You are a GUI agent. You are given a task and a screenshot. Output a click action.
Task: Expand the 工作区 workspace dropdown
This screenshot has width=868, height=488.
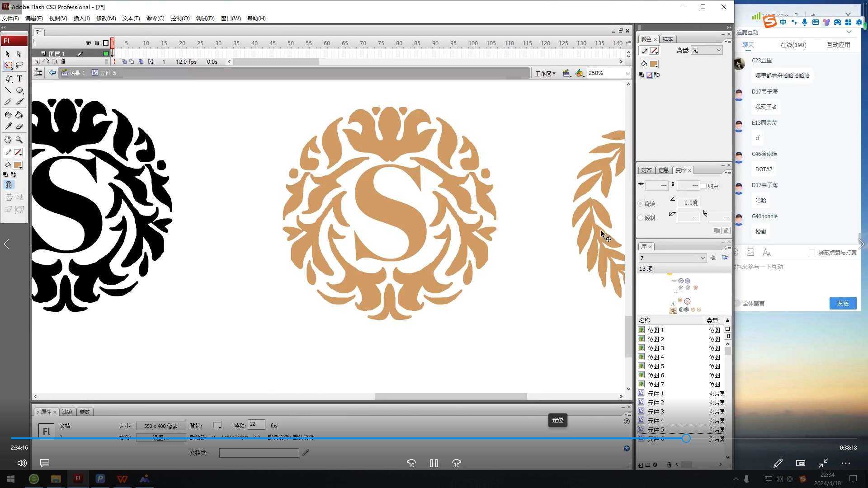tap(546, 73)
